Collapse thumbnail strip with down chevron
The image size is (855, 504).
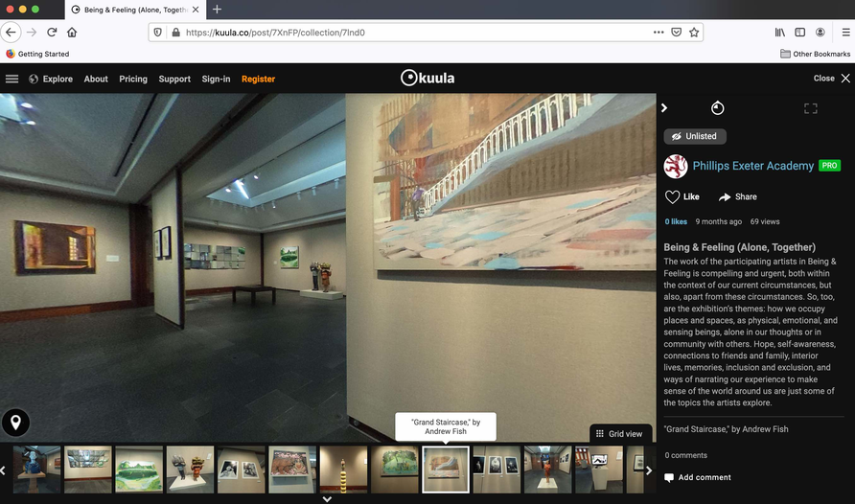point(327,498)
